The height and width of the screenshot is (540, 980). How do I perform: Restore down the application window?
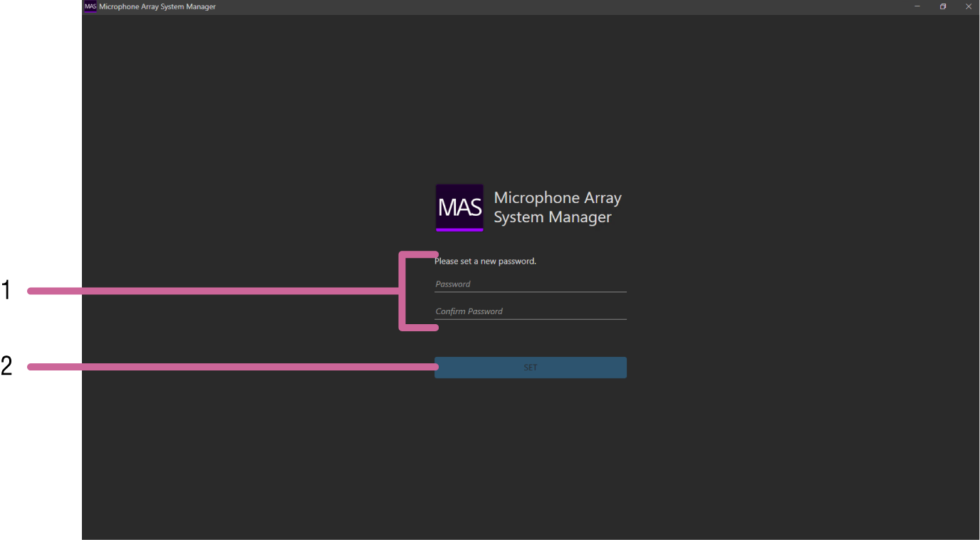tap(942, 6)
